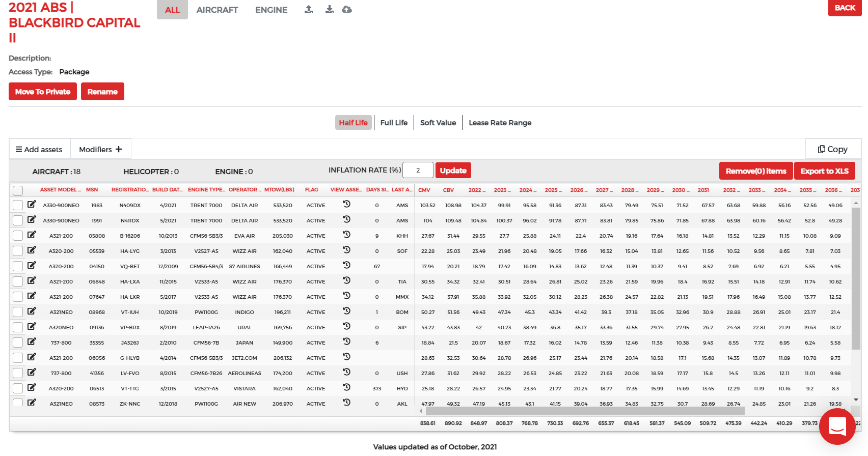Click the upload icon in top toolbar

(x=309, y=10)
